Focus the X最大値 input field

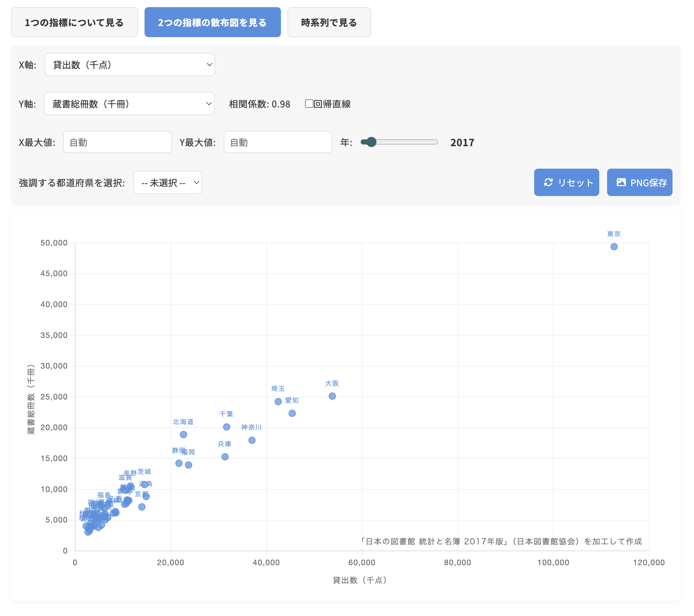(x=117, y=142)
